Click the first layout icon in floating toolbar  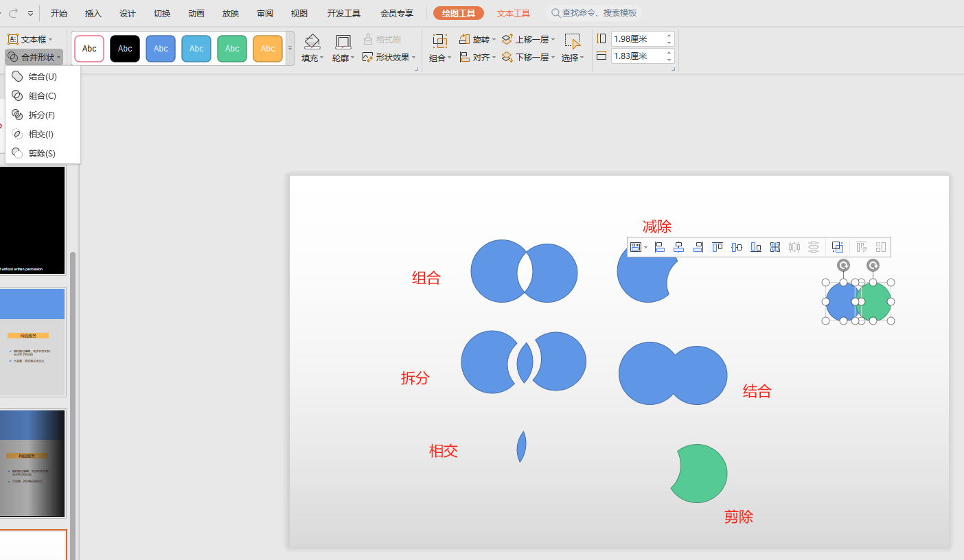click(x=636, y=247)
